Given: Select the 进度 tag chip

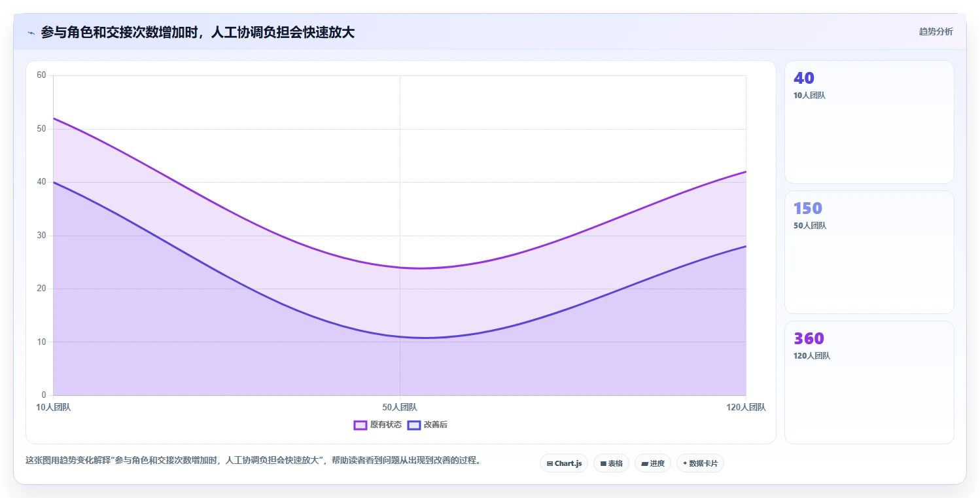Looking at the screenshot, I should click(x=653, y=463).
